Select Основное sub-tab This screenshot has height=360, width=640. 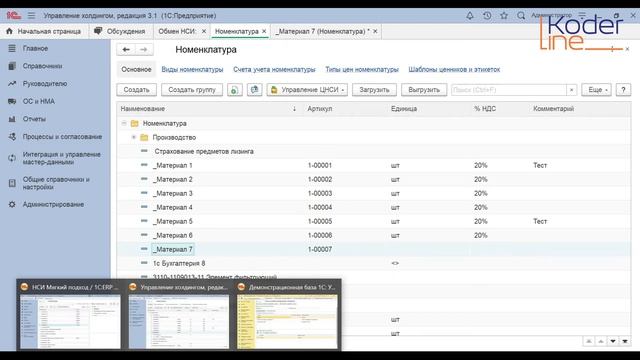click(x=136, y=69)
